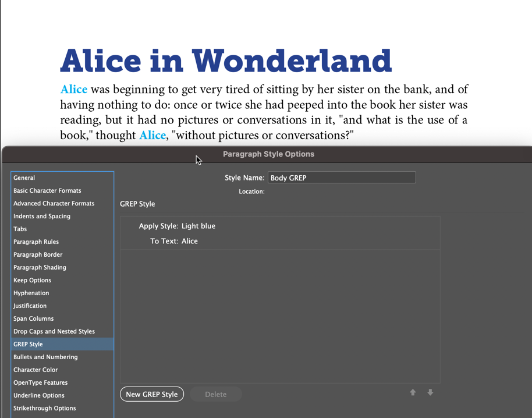Click the To Text label
The image size is (532, 418).
164,241
